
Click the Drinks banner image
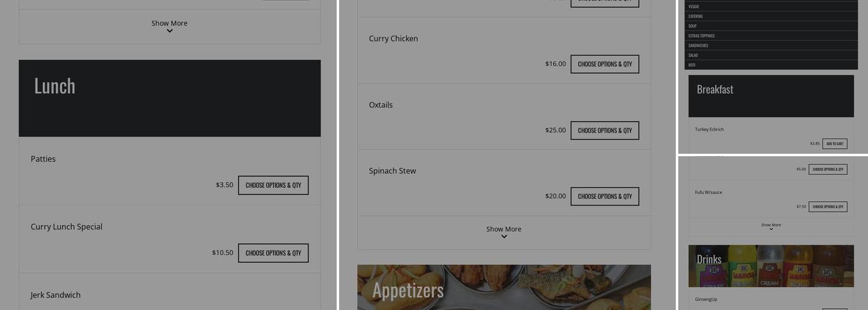point(771,266)
